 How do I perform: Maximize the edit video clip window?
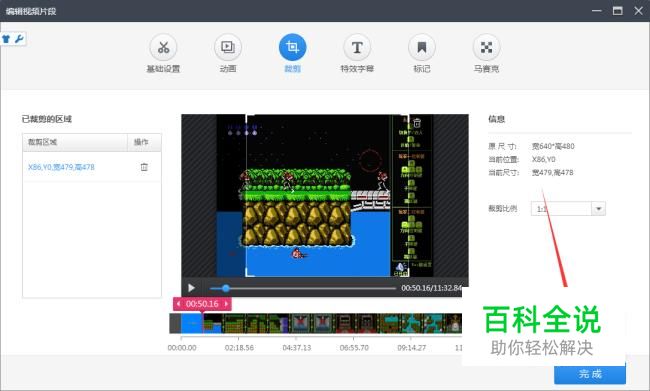(x=618, y=11)
